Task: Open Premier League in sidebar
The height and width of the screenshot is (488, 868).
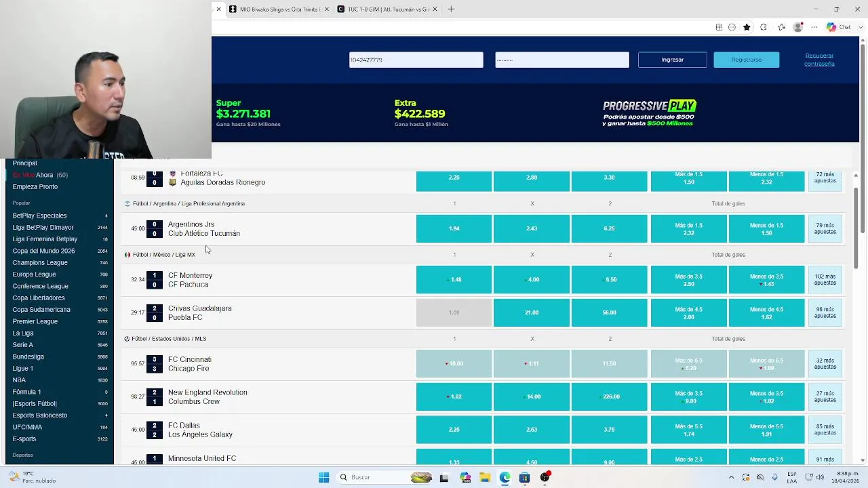Action: click(x=60, y=321)
